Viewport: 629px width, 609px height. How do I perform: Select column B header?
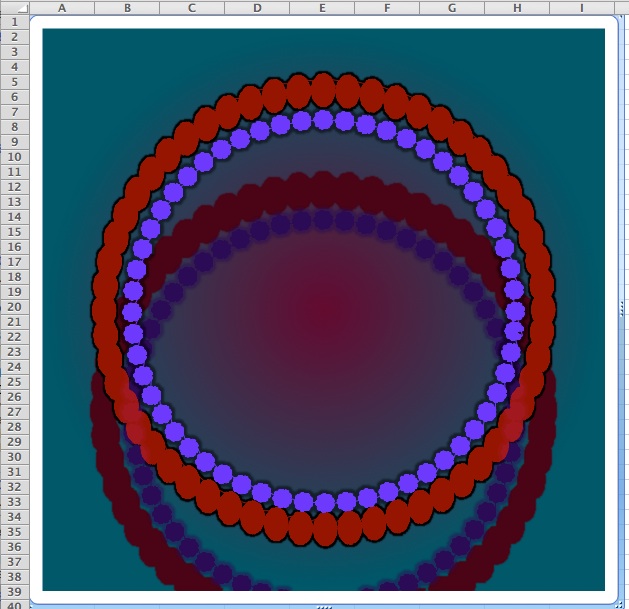point(127,8)
